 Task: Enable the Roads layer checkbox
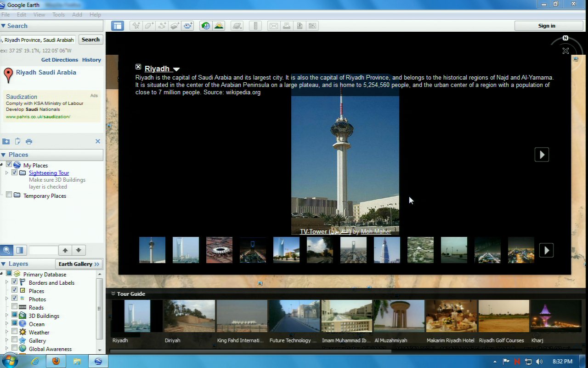coord(15,307)
